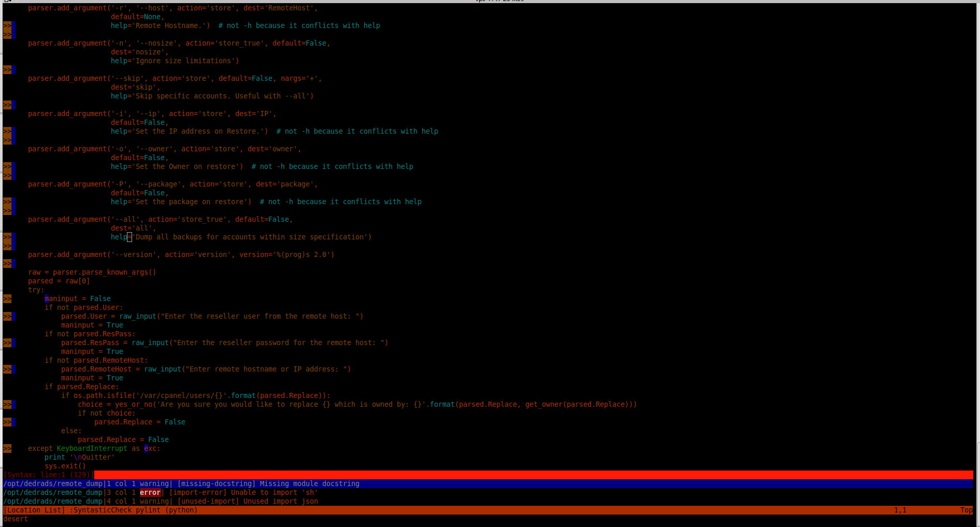Select the gutter sign beside 'Set the Owner on restore'
The width and height of the screenshot is (980, 527).
click(7, 167)
